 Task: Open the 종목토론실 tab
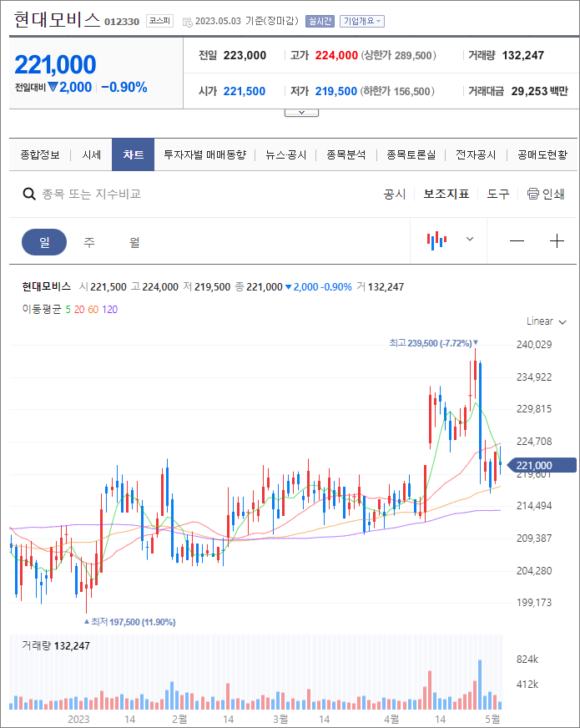pyautogui.click(x=411, y=154)
